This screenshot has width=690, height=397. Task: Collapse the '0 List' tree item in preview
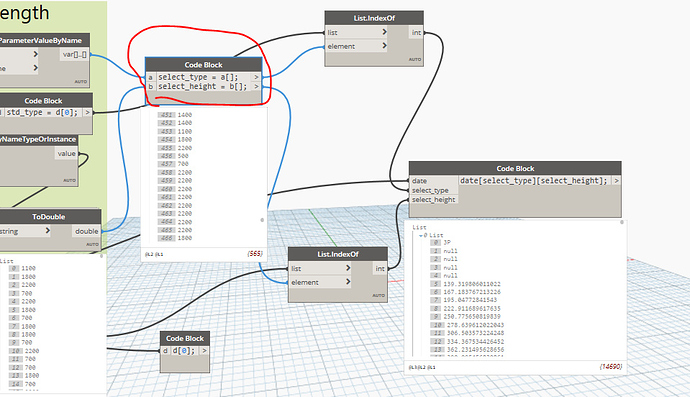coord(421,235)
